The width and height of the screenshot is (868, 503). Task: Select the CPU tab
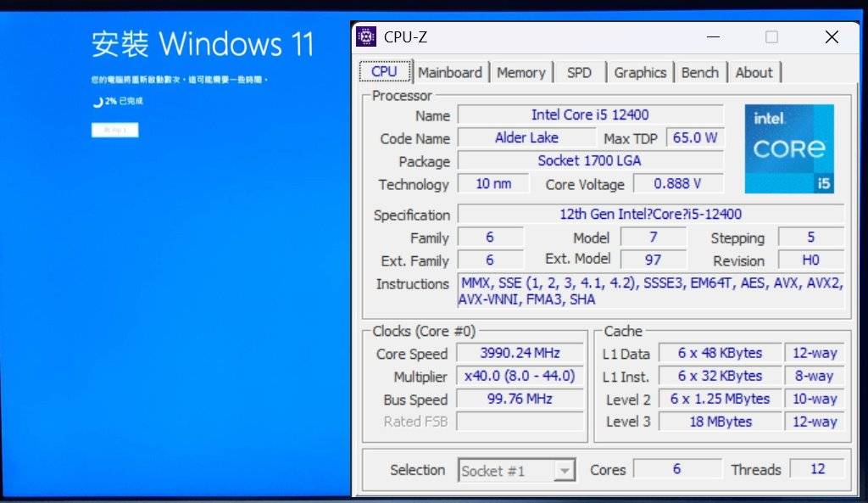tap(385, 72)
